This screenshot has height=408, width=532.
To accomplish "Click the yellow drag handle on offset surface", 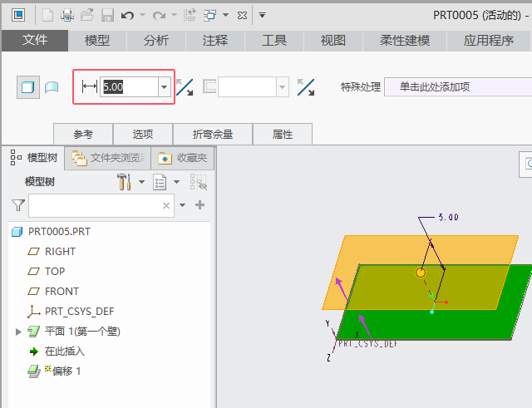I will (x=421, y=273).
